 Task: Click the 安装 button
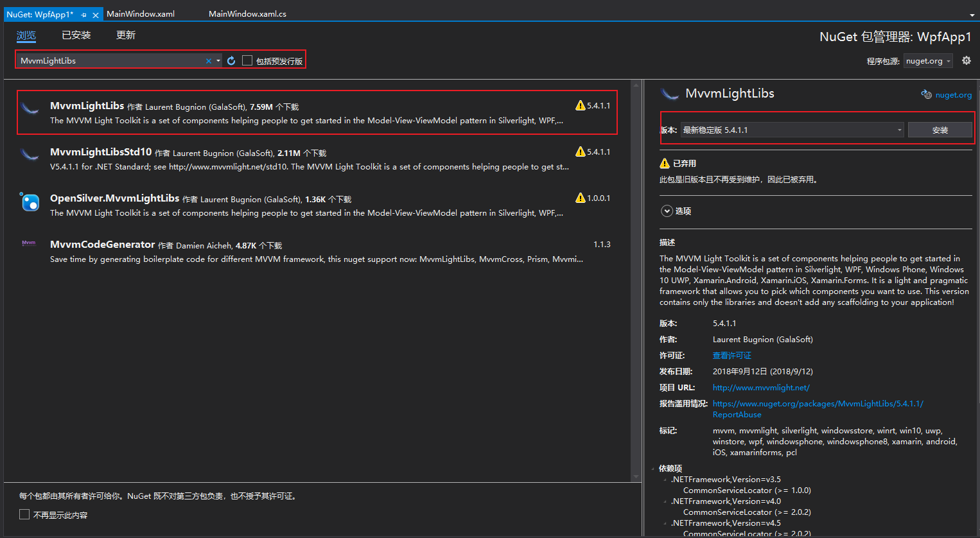pos(940,130)
